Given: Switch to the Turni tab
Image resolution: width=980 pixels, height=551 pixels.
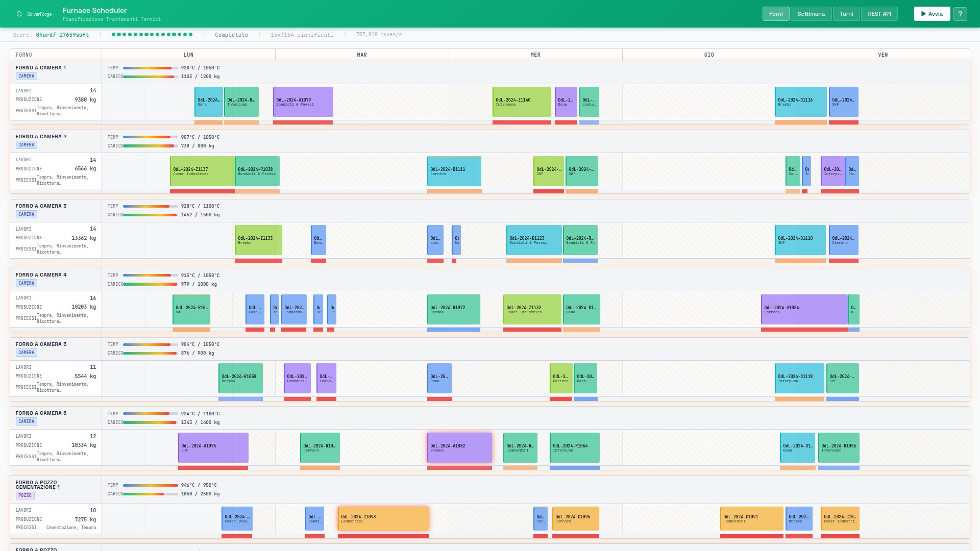Looking at the screenshot, I should tap(846, 14).
